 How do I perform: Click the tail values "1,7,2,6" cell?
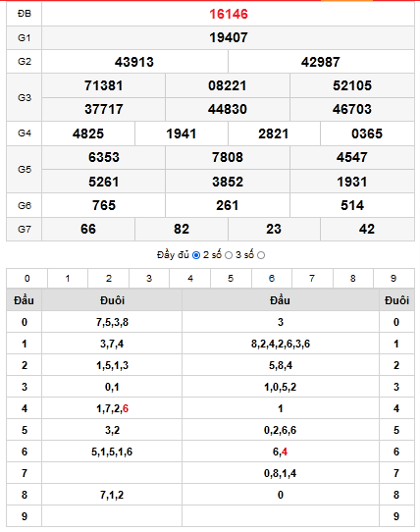pyautogui.click(x=112, y=408)
